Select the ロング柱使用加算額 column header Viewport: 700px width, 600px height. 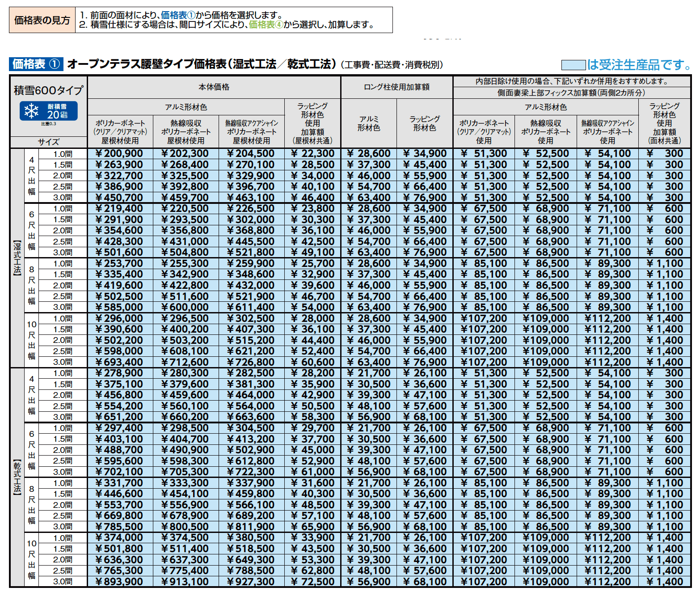(396, 87)
